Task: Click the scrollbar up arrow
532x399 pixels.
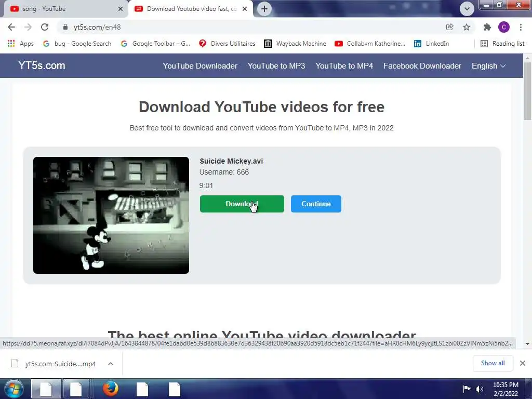Action: coord(527,58)
